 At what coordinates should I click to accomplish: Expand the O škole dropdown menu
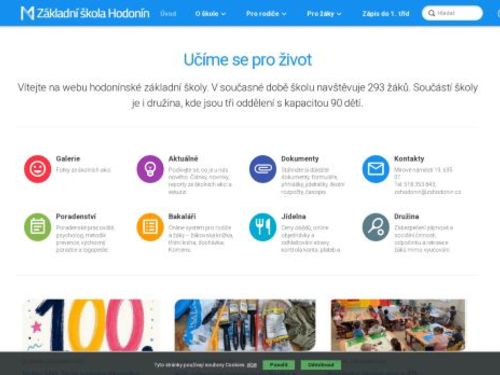tap(210, 14)
